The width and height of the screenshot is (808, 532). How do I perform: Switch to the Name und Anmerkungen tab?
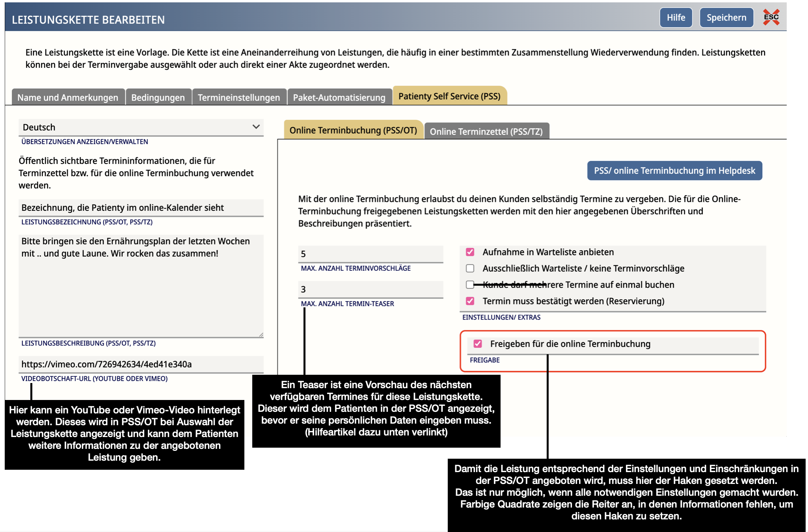point(68,97)
